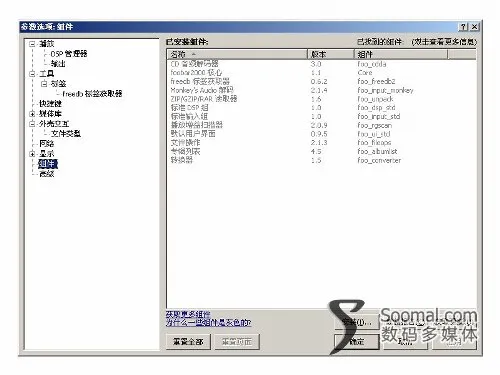Collapse the 外壳交互 tree node
Image resolution: width=500 pixels, height=375 pixels.
coord(32,124)
